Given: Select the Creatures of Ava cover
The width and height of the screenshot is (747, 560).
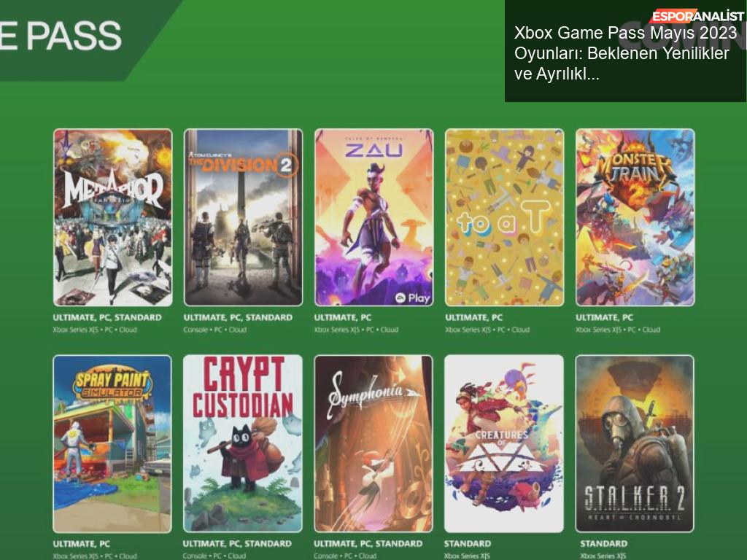Looking at the screenshot, I should [x=504, y=444].
